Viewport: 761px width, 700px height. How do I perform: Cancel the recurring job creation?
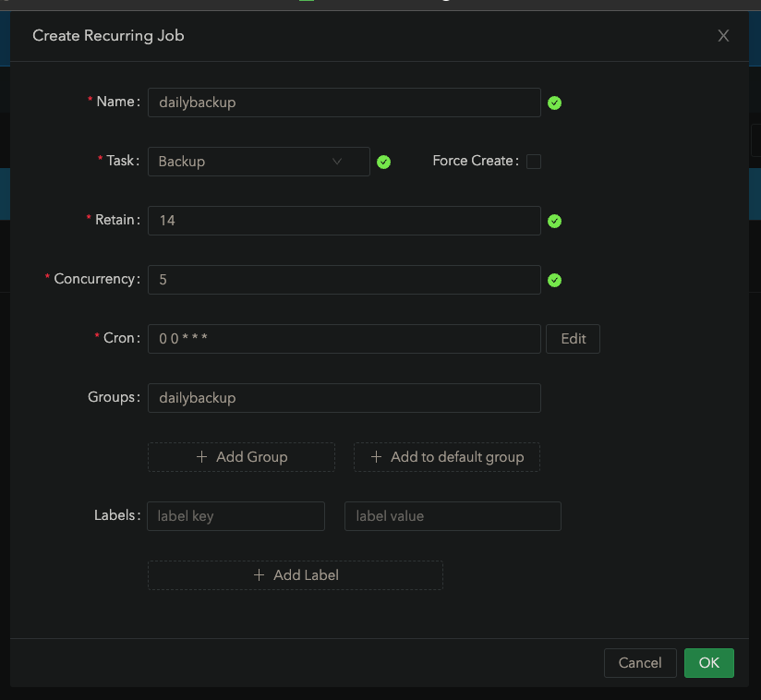[x=640, y=663]
